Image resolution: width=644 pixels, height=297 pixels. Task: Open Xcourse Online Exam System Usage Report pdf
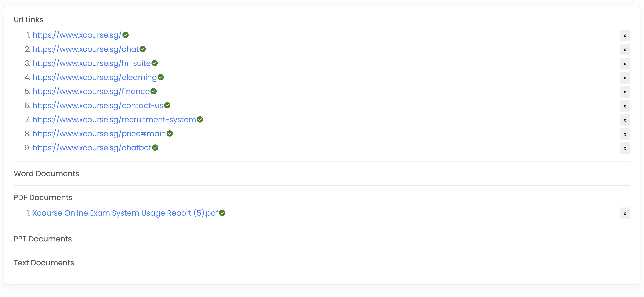click(126, 213)
